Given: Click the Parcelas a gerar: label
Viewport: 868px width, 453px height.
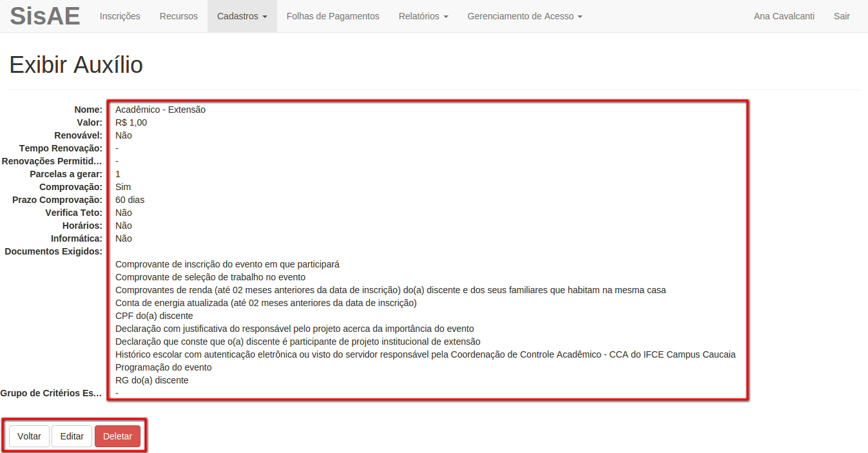Looking at the screenshot, I should pyautogui.click(x=66, y=174).
